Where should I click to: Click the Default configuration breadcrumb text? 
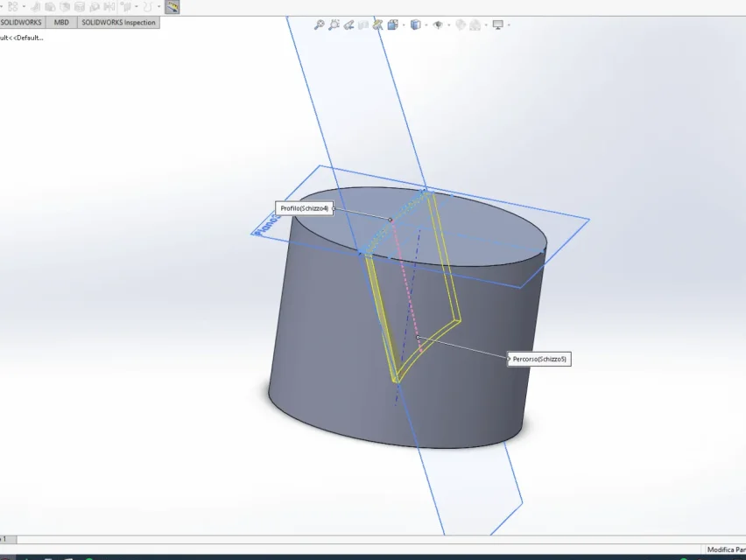[x=22, y=38]
